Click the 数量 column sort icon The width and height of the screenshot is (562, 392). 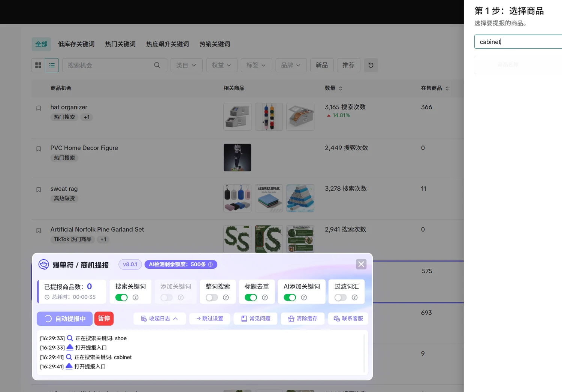[x=341, y=88]
